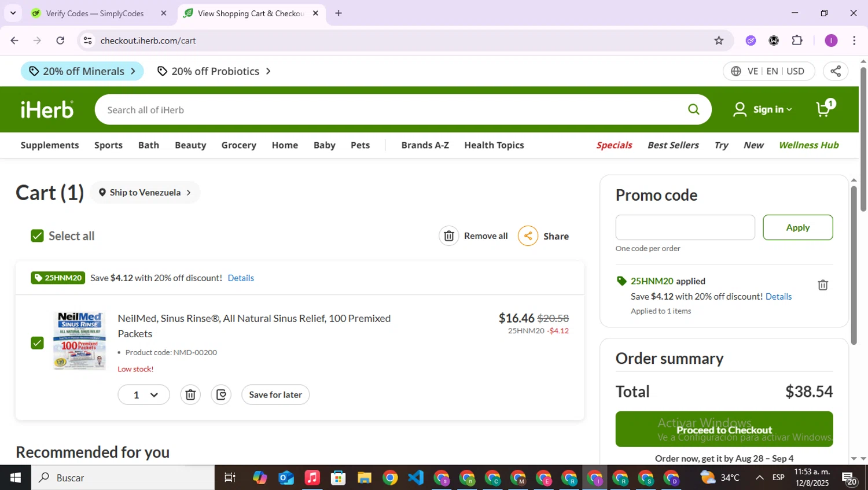
Task: Go to Specials page
Action: [614, 145]
